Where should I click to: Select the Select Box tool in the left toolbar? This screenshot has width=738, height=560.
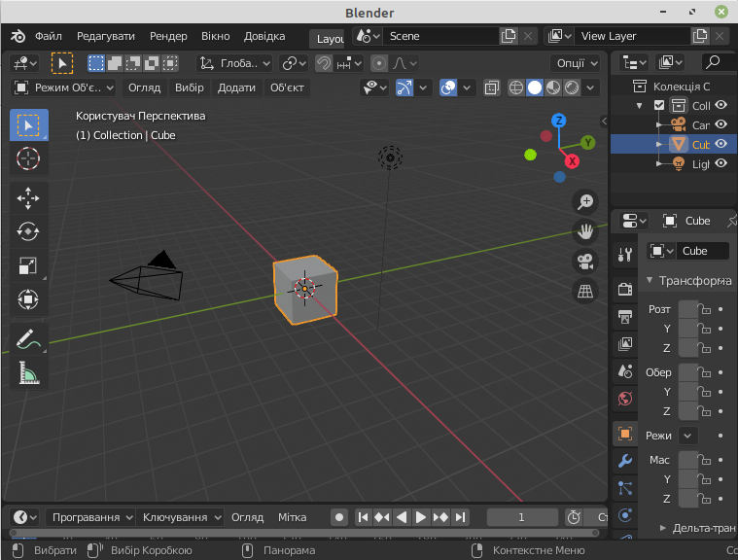(29, 125)
